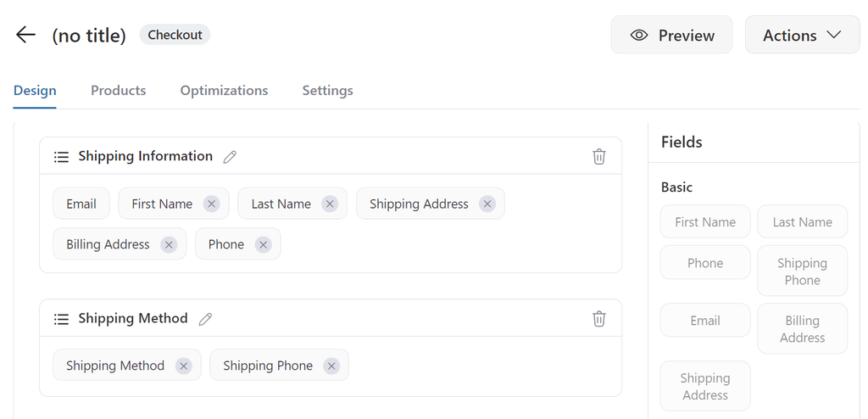Click Shipping Method section's list handle icon
Viewport: 868px width, 419px height.
click(61, 319)
